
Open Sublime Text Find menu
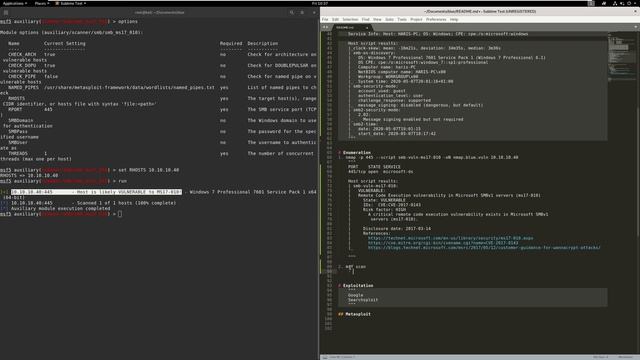pos(365,19)
